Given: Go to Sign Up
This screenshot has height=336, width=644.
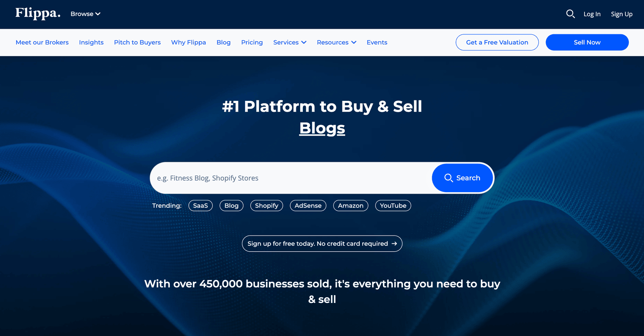Looking at the screenshot, I should [621, 14].
